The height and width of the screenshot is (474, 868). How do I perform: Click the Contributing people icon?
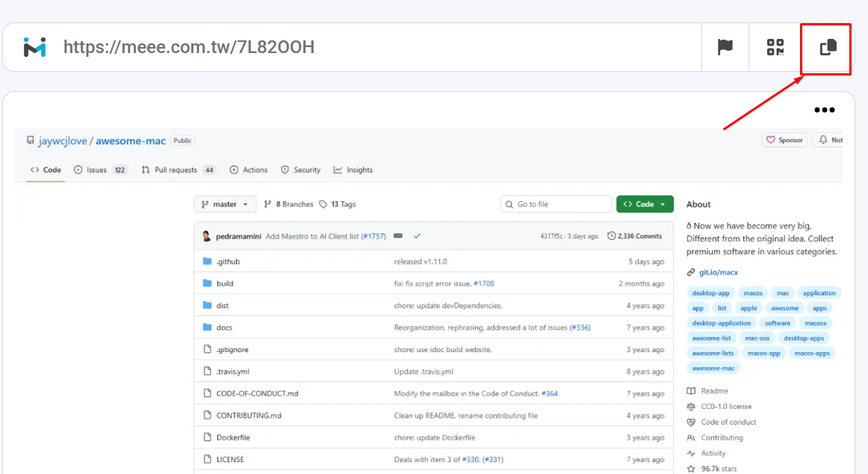[691, 437]
